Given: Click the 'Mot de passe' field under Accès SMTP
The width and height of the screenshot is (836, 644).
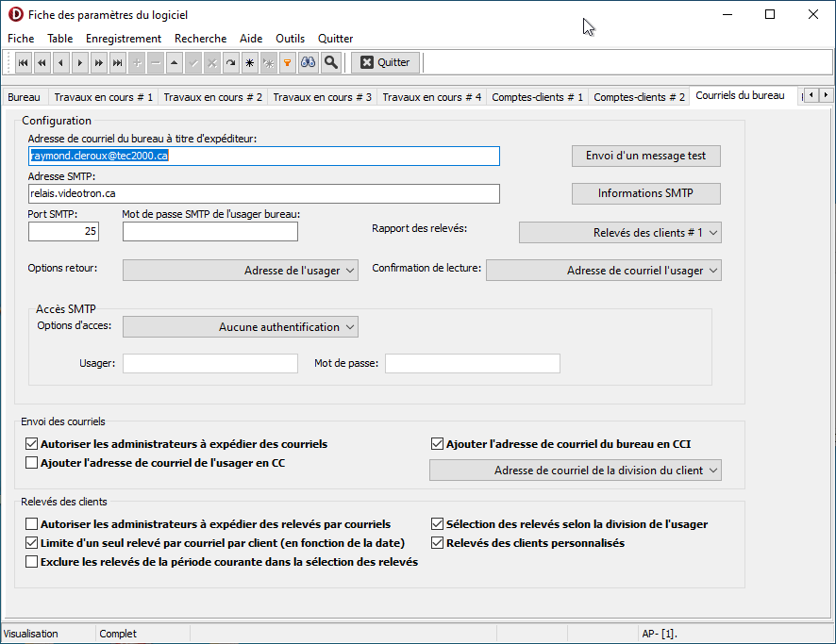Looking at the screenshot, I should point(473,363).
